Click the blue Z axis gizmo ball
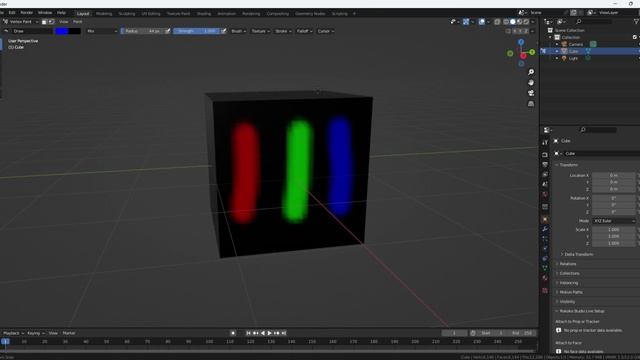The image size is (640, 360). pos(521,42)
